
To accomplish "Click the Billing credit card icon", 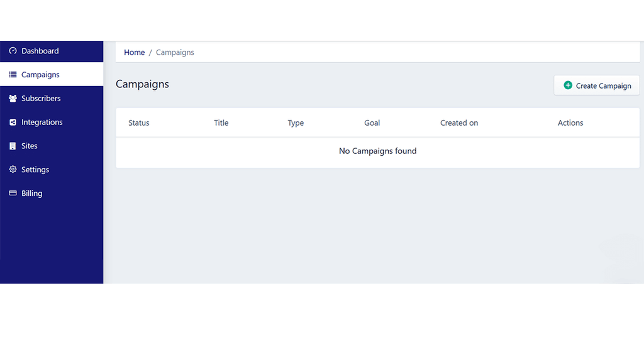I will [13, 194].
